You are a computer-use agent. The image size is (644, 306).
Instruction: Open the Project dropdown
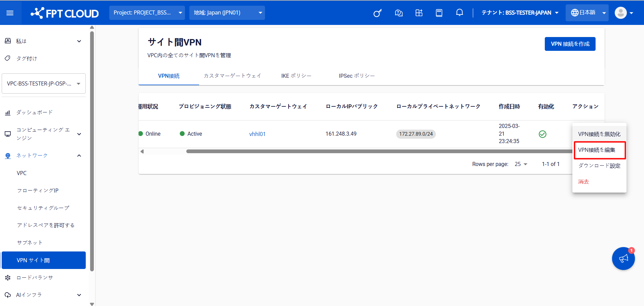point(147,13)
